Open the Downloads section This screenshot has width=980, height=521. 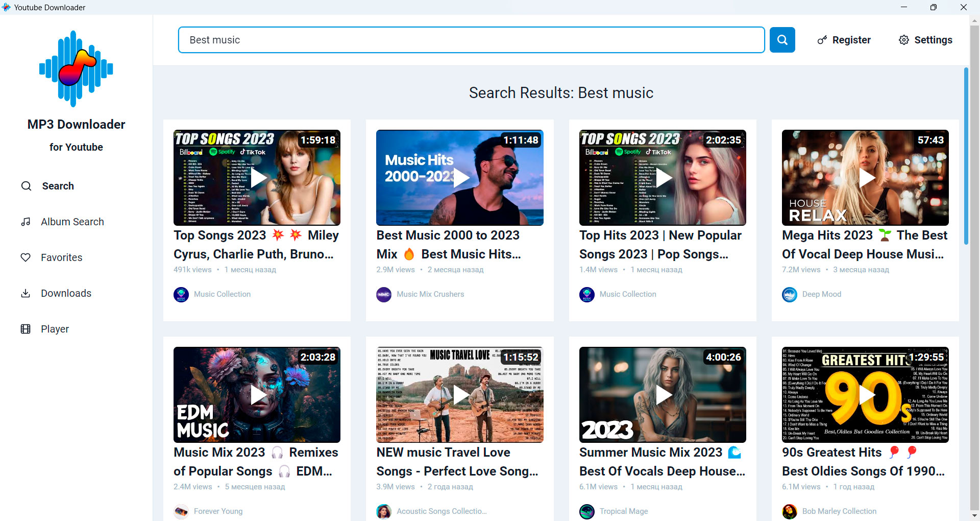(66, 293)
